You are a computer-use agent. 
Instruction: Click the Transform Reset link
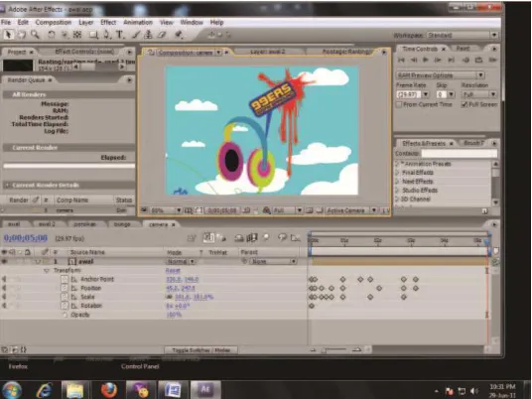click(x=173, y=271)
